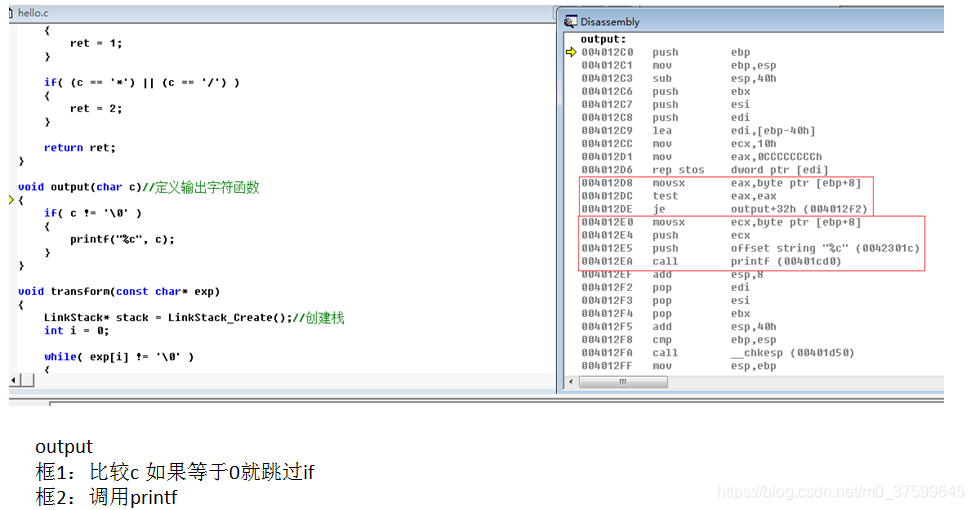Click the 'void transform(const char* exp)' declaration

click(119, 291)
